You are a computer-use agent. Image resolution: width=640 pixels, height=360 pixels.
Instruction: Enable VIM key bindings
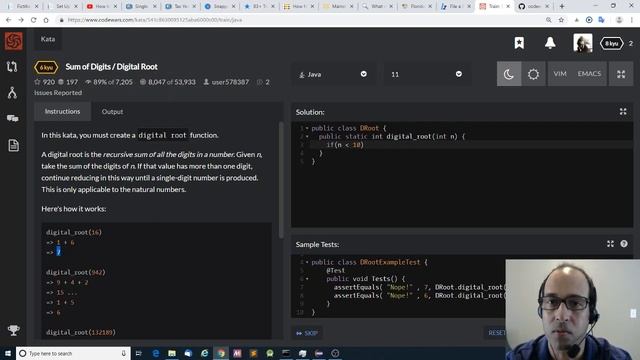click(x=560, y=74)
